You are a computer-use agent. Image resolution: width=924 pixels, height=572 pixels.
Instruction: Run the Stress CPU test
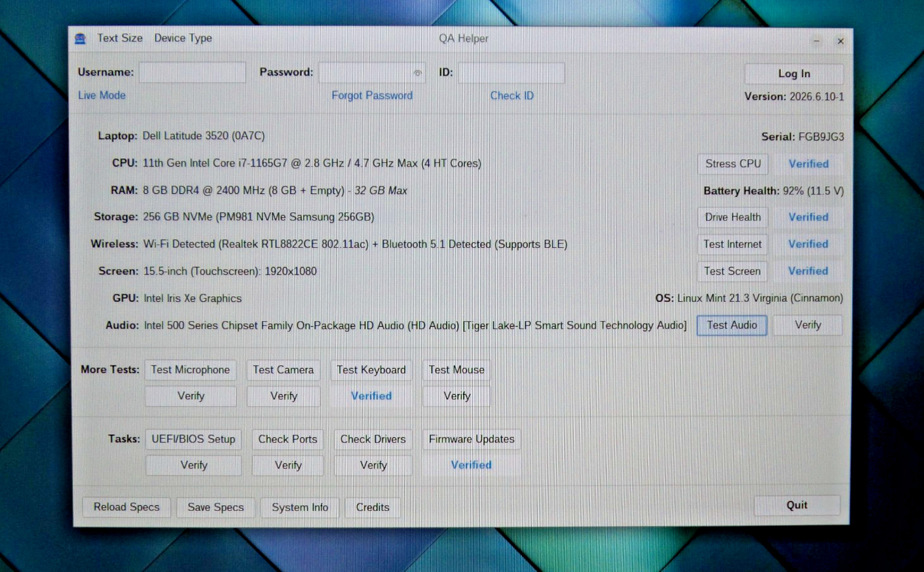(733, 164)
